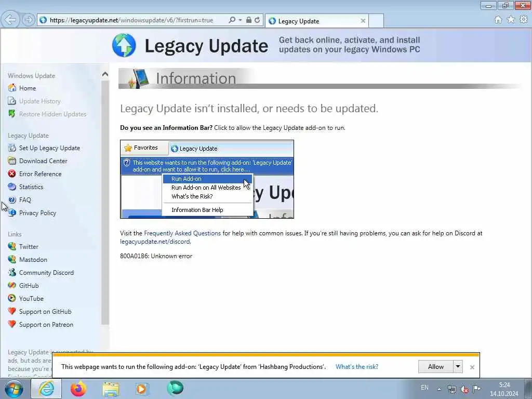The width and height of the screenshot is (532, 399).
Task: Click the taskbar clock and date
Action: [504, 389]
